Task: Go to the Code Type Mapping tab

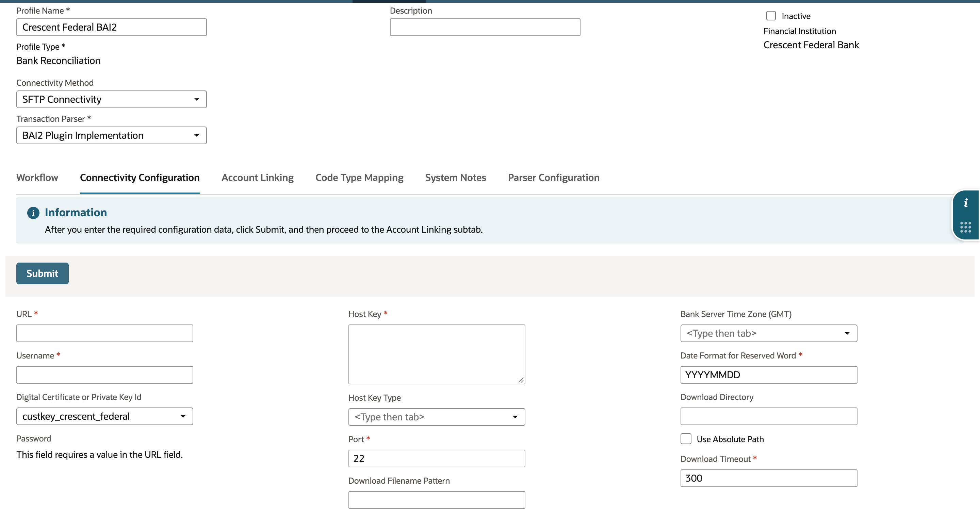Action: click(x=359, y=178)
